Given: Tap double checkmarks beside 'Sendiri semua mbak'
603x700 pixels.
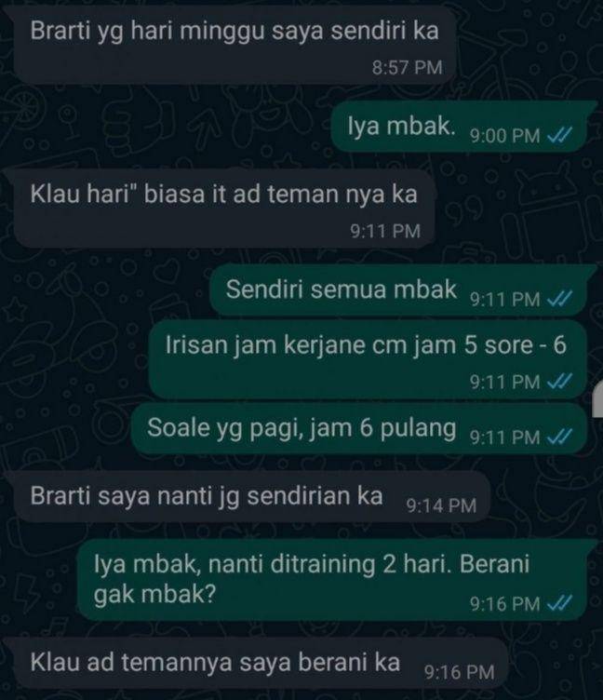Looking at the screenshot, I should coord(559,298).
